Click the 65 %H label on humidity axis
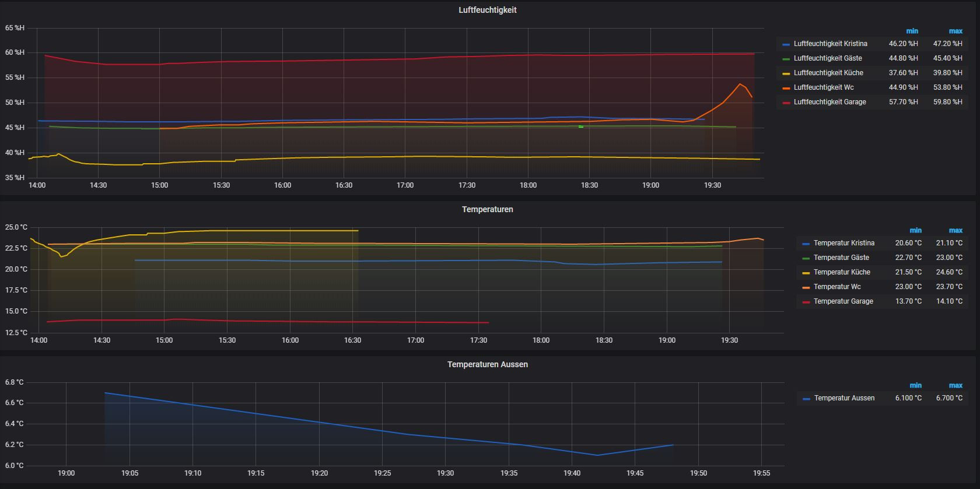This screenshot has width=980, height=489. coord(15,28)
